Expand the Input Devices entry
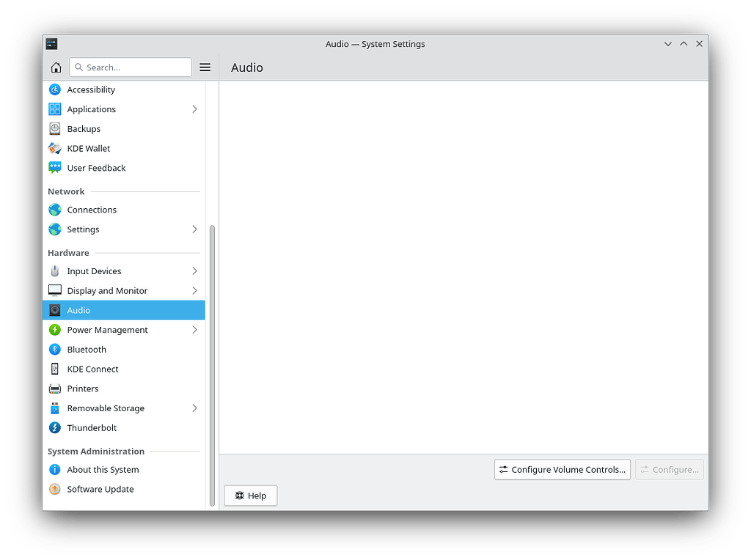Screen dimensions: 751x560 [x=194, y=270]
